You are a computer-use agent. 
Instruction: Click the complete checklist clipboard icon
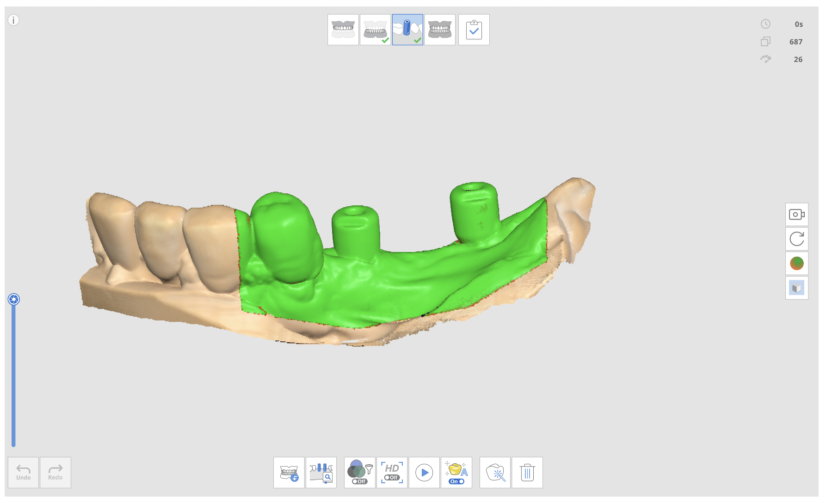pos(474,30)
